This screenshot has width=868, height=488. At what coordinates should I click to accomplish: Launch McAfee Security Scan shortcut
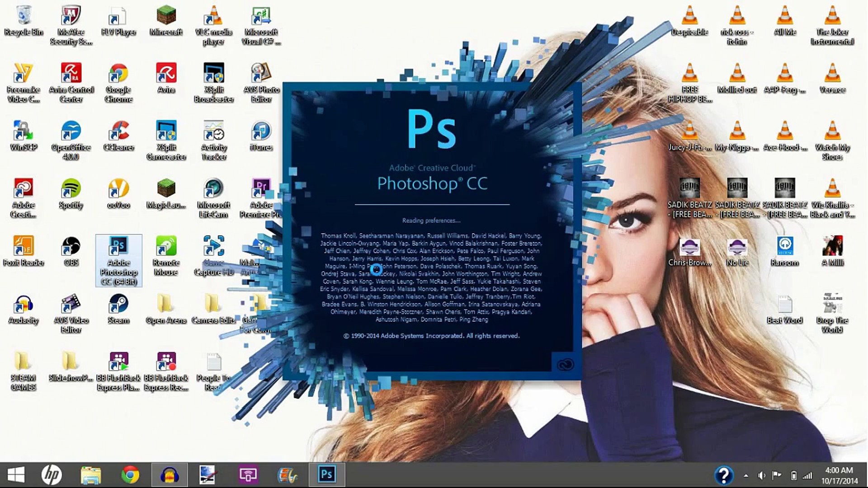tap(71, 26)
